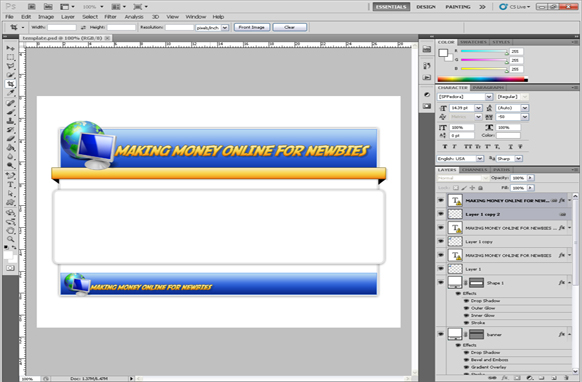The width and height of the screenshot is (582, 382).
Task: Swap the crop width and height values
Action: pyautogui.click(x=83, y=27)
